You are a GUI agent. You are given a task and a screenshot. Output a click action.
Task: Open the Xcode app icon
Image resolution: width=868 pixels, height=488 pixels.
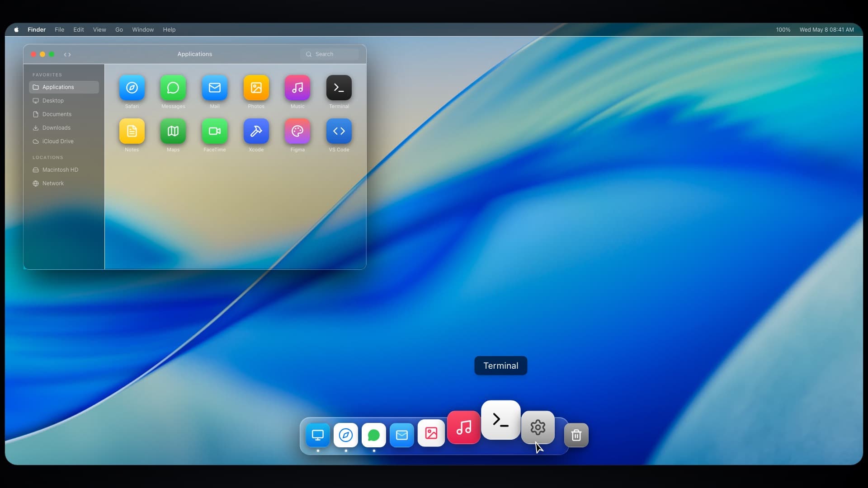pos(256,131)
